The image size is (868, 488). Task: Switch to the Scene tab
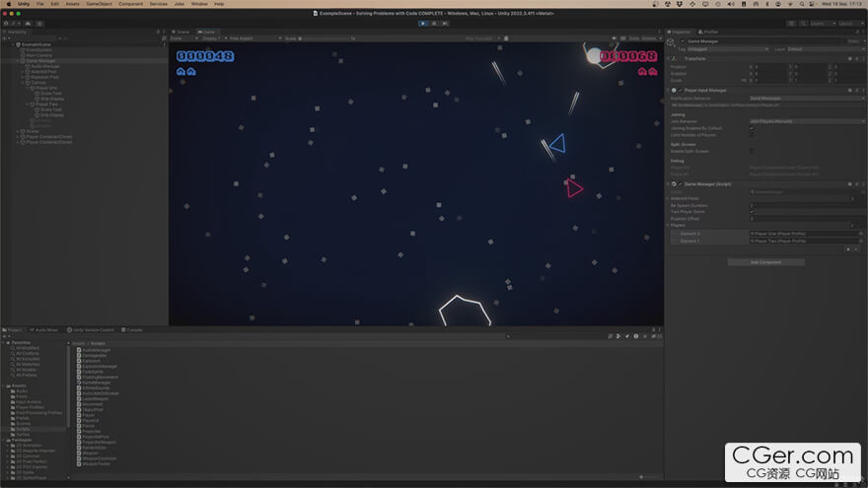click(x=181, y=33)
